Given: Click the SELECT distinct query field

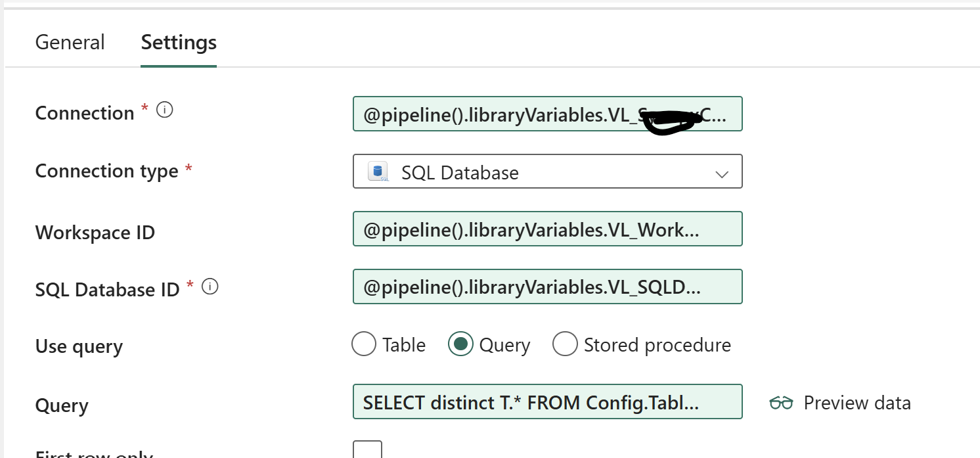Looking at the screenshot, I should [x=548, y=401].
